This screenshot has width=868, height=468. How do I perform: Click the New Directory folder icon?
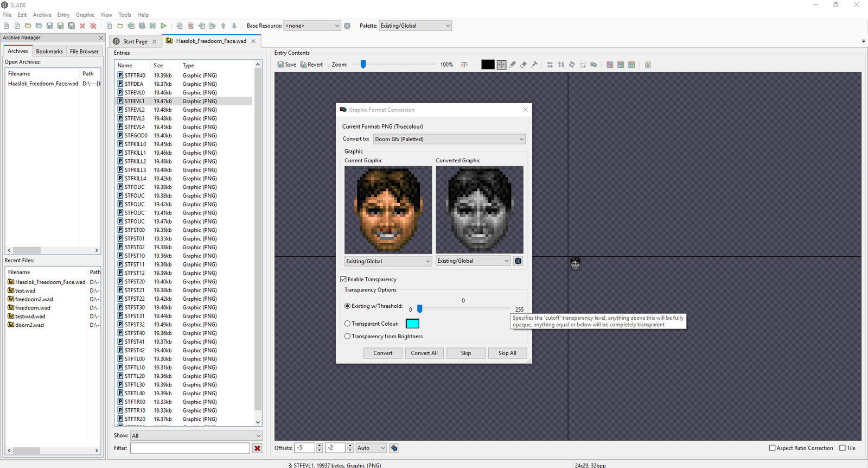(120, 26)
